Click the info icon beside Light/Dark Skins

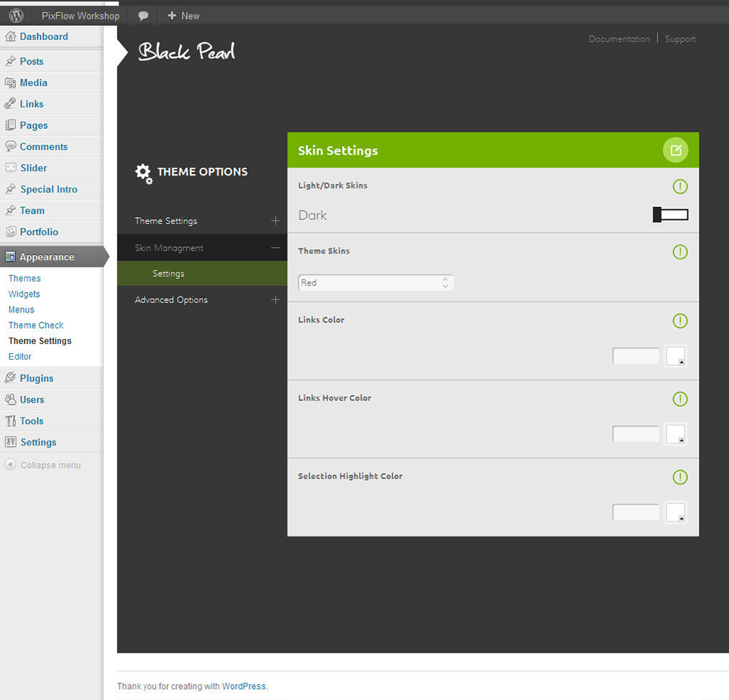coord(680,186)
